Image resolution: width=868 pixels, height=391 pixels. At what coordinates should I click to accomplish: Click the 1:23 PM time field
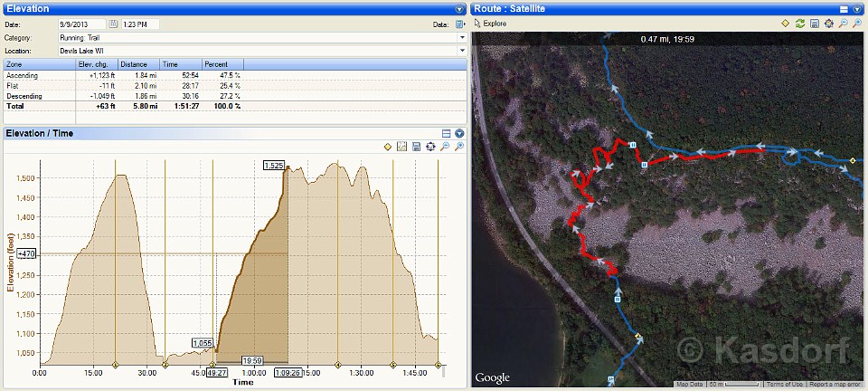tap(140, 24)
